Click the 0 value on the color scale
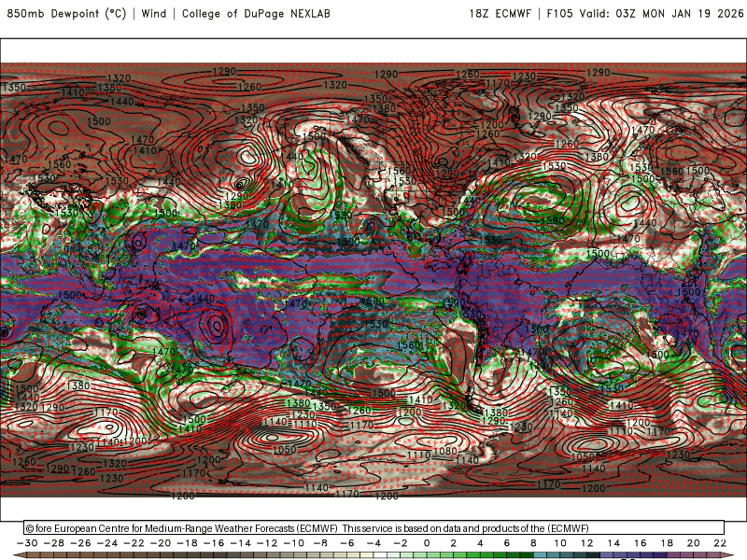Screen dimensions: 747x560 pyautogui.click(x=427, y=543)
